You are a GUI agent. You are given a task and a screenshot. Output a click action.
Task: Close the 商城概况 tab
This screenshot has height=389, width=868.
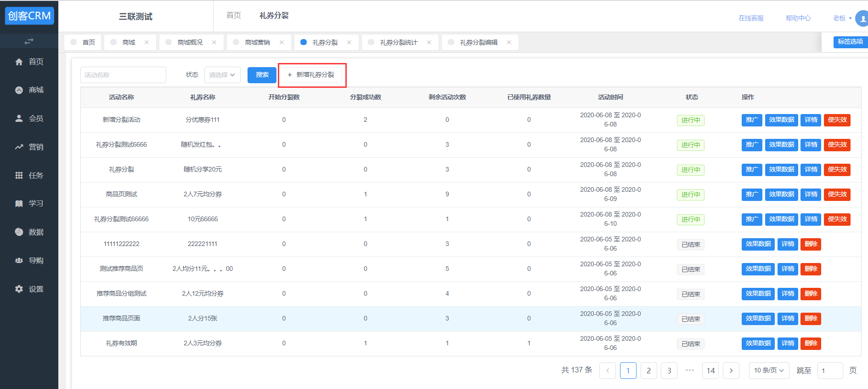click(214, 42)
